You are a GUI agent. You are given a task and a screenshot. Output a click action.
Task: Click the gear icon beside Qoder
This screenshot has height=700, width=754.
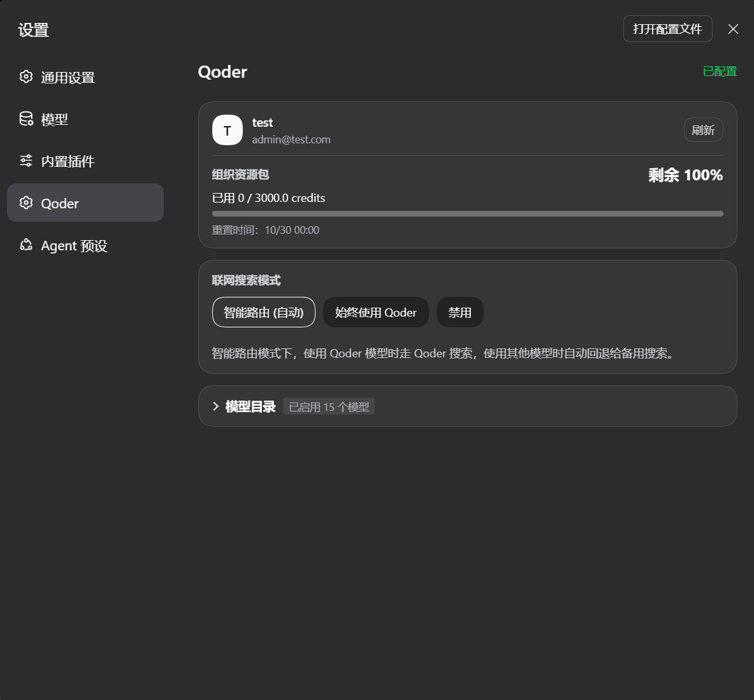(26, 203)
